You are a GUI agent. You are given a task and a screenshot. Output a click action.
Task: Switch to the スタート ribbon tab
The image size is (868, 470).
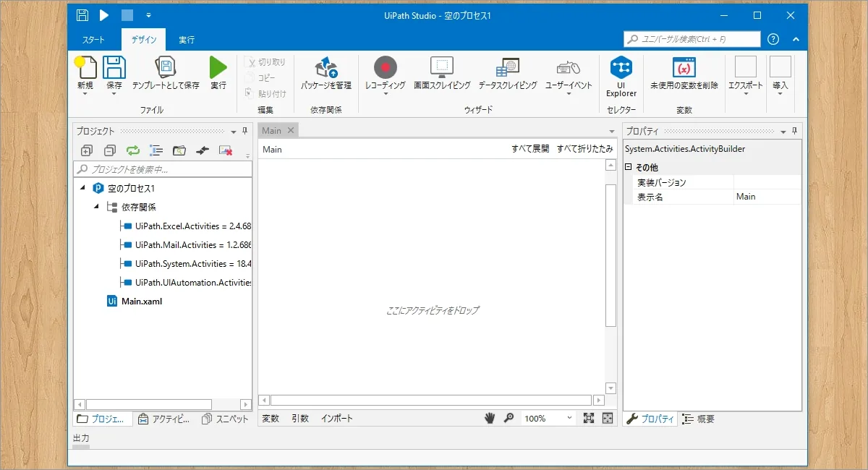(93, 40)
